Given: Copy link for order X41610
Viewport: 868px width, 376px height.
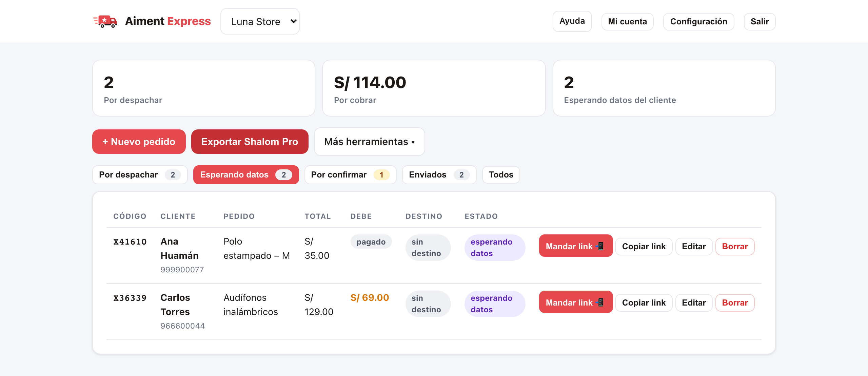Looking at the screenshot, I should [x=644, y=247].
